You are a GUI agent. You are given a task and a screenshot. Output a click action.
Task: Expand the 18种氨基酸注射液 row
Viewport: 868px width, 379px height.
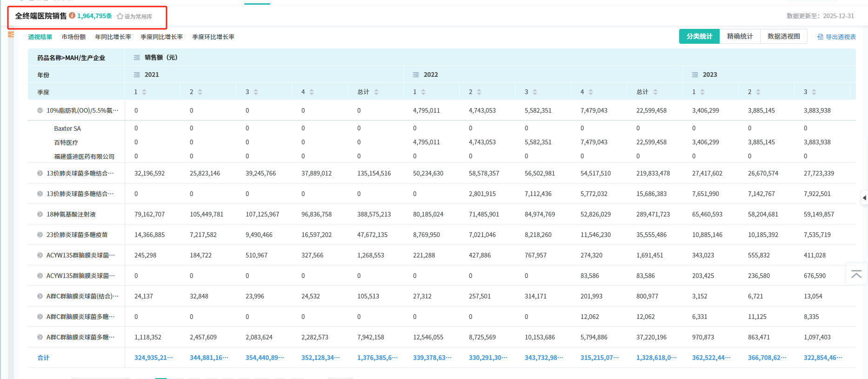[40, 214]
